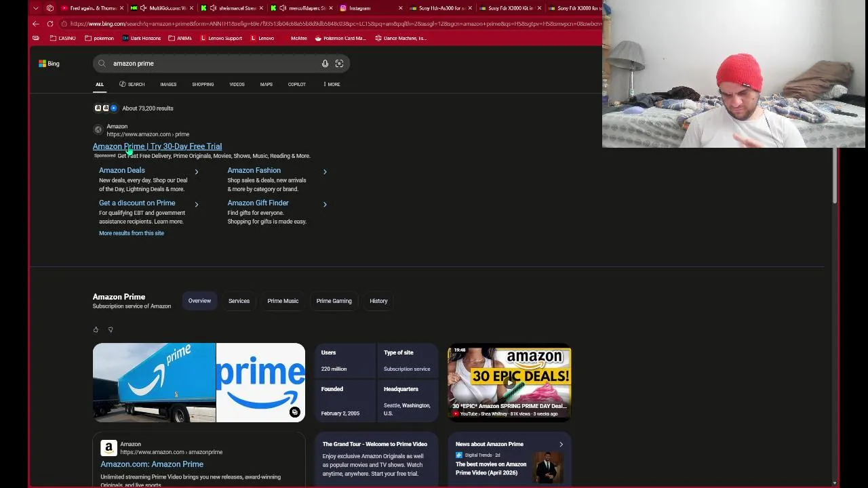This screenshot has height=488, width=868.
Task: Open Lenovo Support bookmark
Action: click(221, 38)
